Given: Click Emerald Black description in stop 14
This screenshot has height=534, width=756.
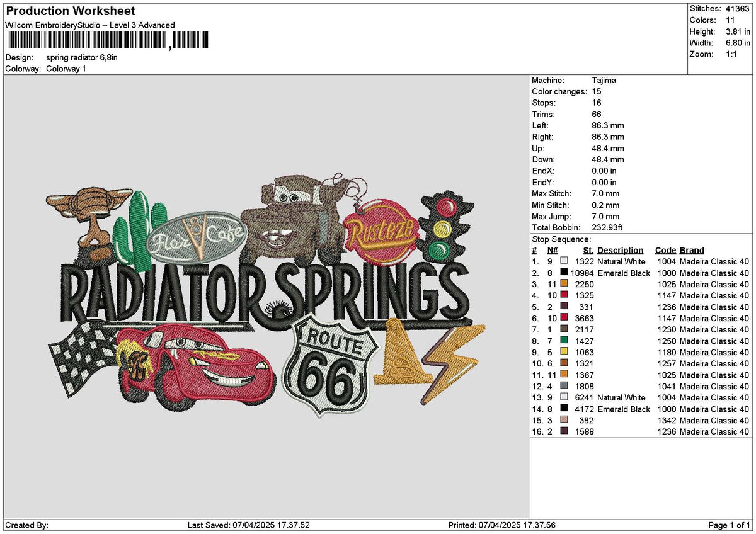Looking at the screenshot, I should point(624,409).
